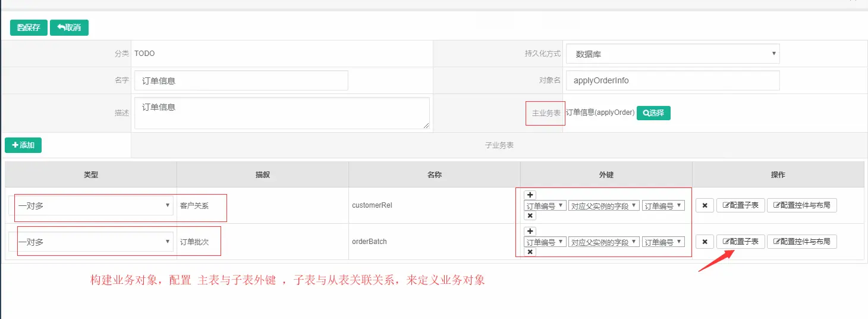
Task: Open 对应父实例的字段 dropdown in orderBatch row
Action: pyautogui.click(x=604, y=242)
